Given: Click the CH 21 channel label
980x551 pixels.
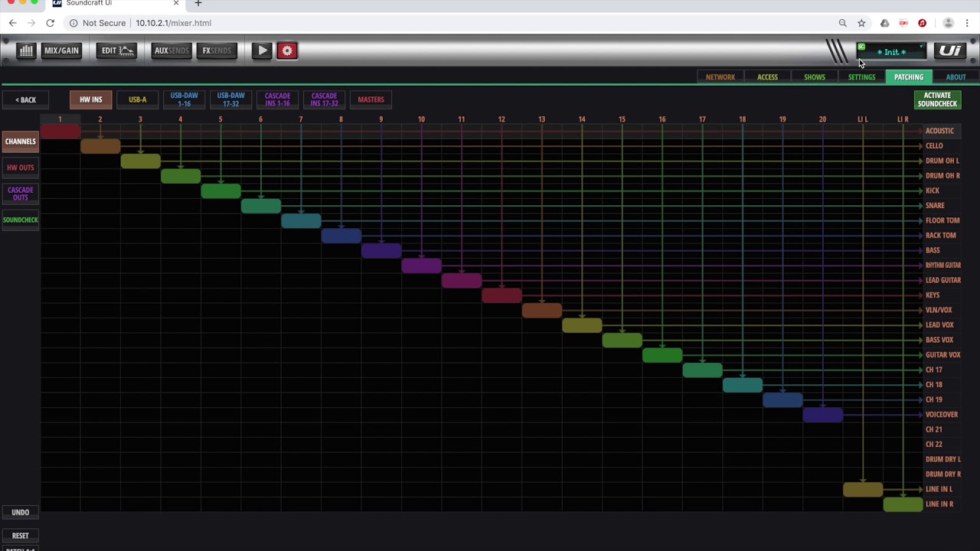Looking at the screenshot, I should (933, 429).
